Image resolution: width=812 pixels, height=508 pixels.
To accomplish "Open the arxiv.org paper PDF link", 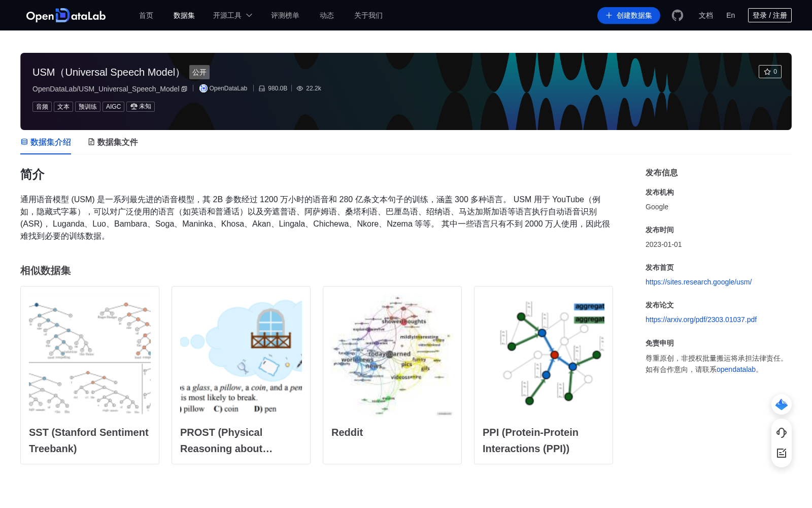I will (x=701, y=320).
